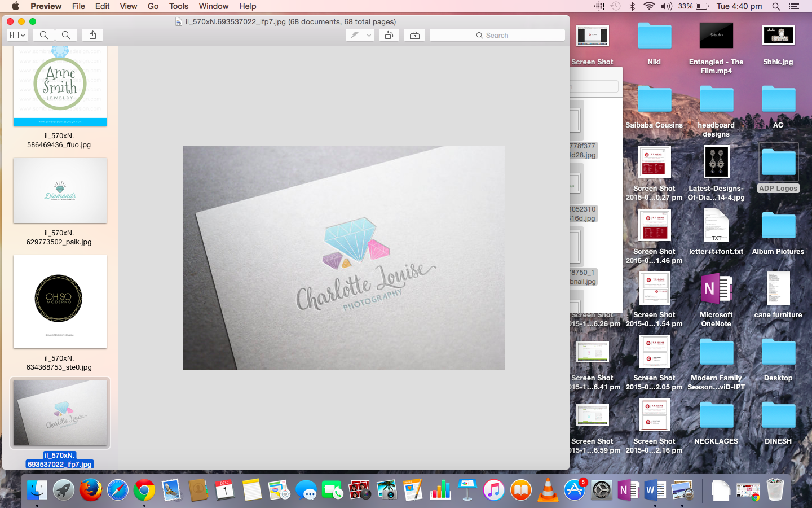Viewport: 812px width, 508px height.
Task: Click the zoom in magnifier button
Action: [x=66, y=35]
